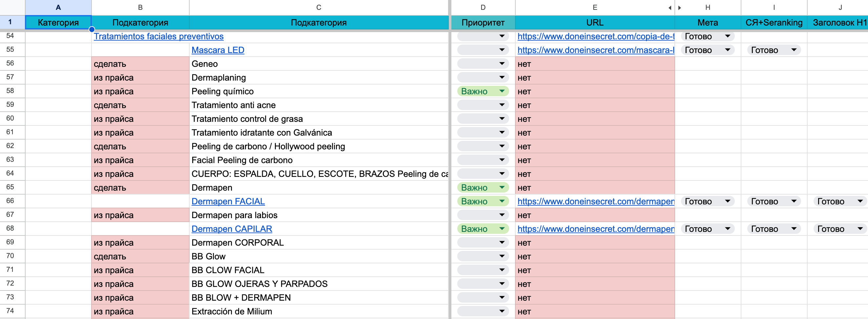Click left arrow to expand hidden columns
This screenshot has height=319, width=868.
[x=670, y=8]
